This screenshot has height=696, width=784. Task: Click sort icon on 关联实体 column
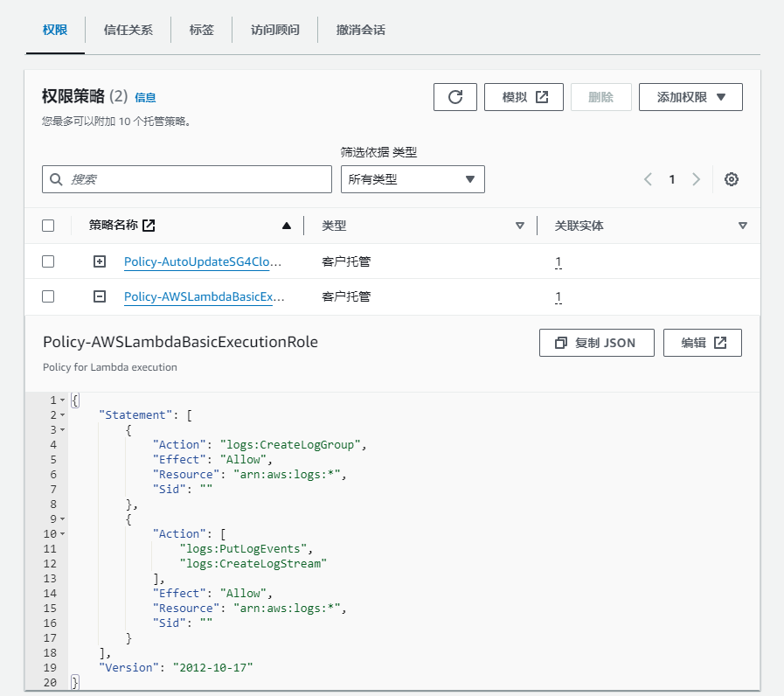[742, 226]
